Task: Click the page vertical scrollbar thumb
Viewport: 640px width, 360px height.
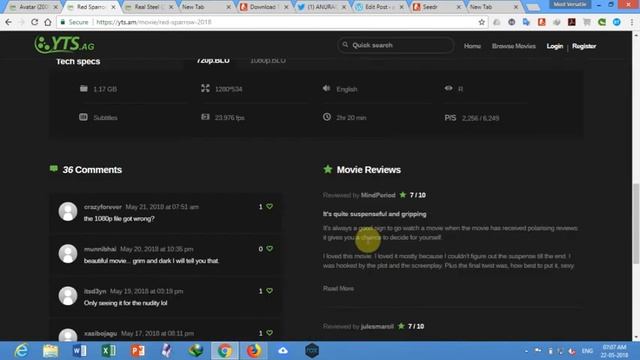Action: pyautogui.click(x=636, y=224)
